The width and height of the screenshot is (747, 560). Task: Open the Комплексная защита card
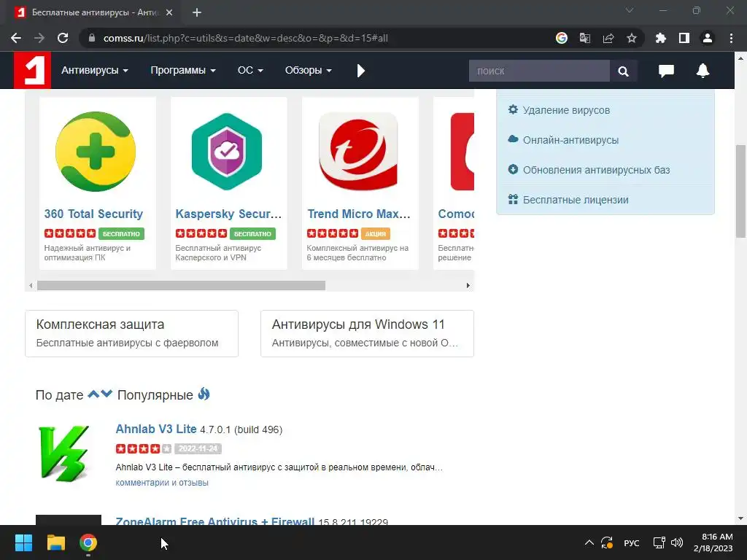[x=131, y=333]
